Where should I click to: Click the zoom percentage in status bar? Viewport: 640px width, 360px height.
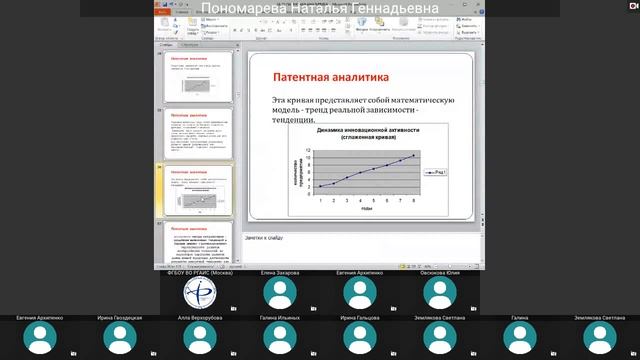[427, 267]
